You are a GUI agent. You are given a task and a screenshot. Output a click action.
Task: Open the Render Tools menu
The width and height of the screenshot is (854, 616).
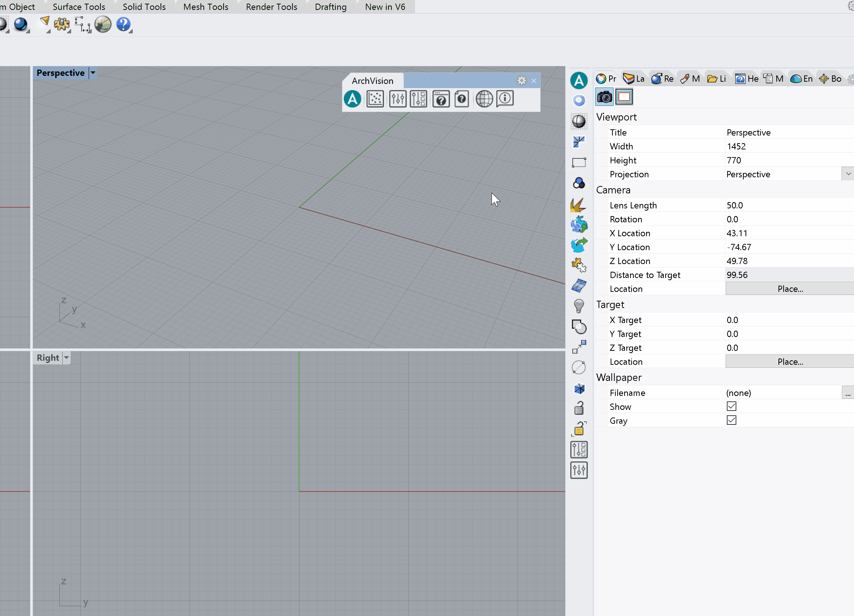click(x=271, y=6)
